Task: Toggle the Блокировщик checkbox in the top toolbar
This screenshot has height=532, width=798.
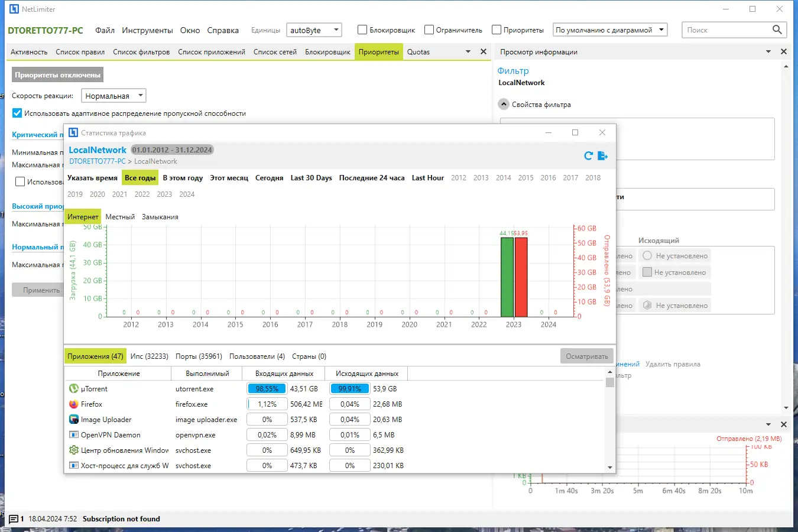Action: point(362,30)
